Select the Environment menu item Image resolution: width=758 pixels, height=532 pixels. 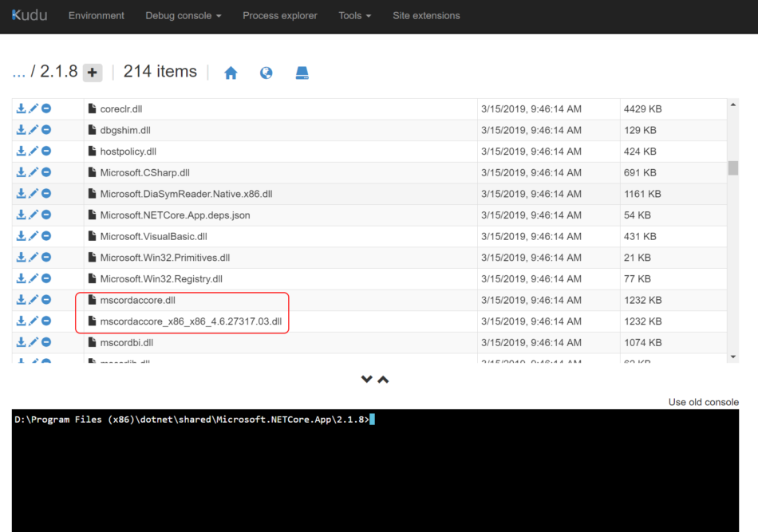pos(96,15)
